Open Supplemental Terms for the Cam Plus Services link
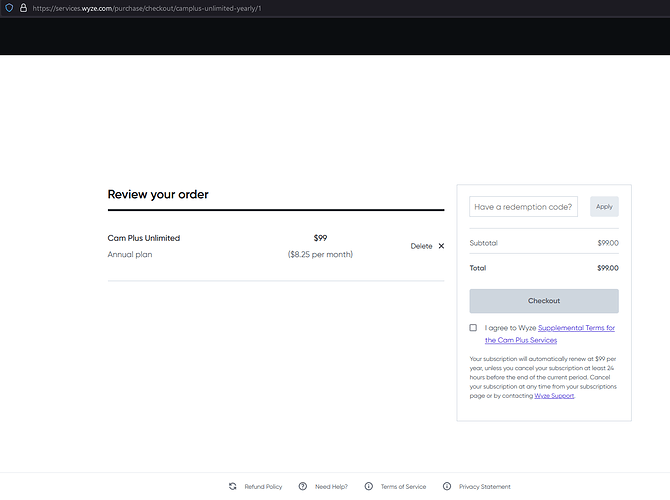The width and height of the screenshot is (670, 500). click(x=550, y=334)
